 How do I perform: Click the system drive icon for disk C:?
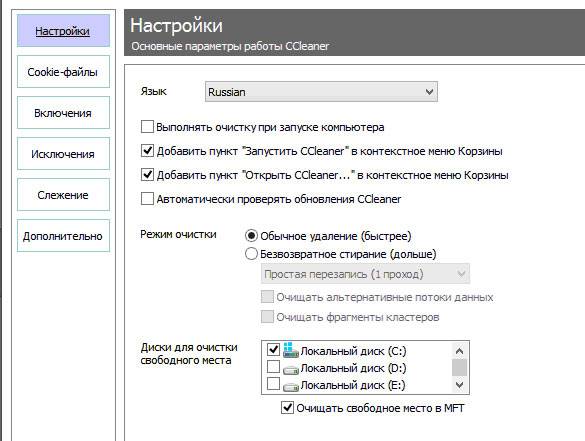click(x=291, y=350)
